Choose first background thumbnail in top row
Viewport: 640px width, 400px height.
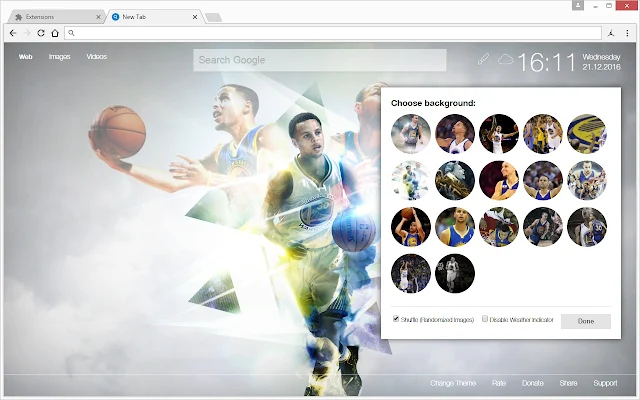[411, 133]
